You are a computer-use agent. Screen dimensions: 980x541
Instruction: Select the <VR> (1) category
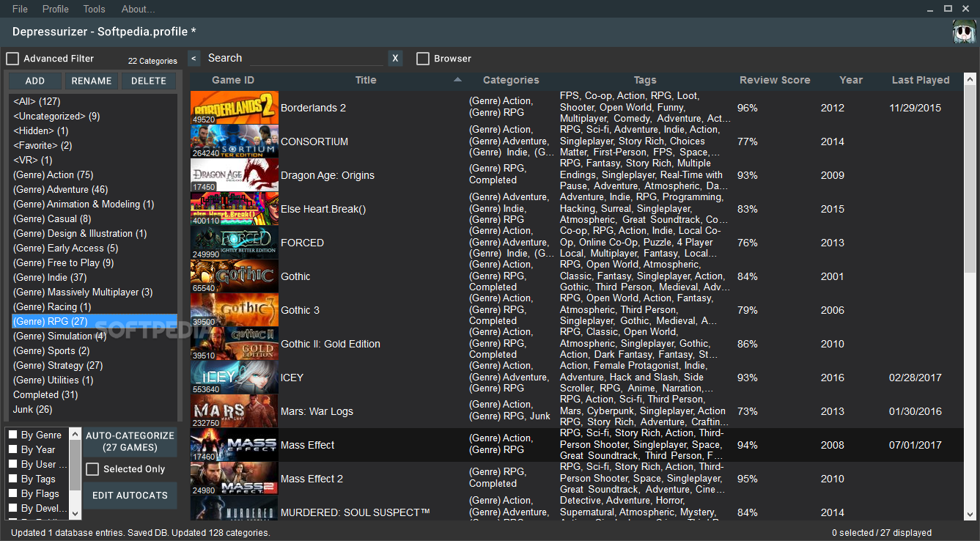coord(94,161)
